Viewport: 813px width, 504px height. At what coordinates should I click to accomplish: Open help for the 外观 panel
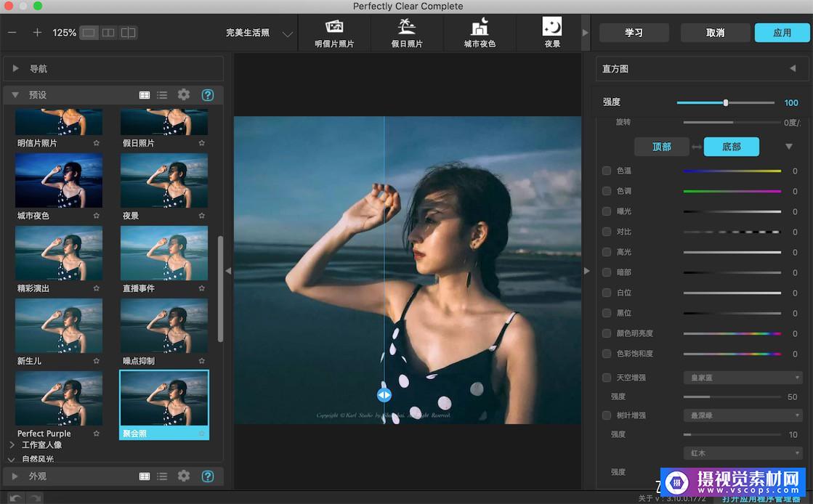tap(207, 476)
